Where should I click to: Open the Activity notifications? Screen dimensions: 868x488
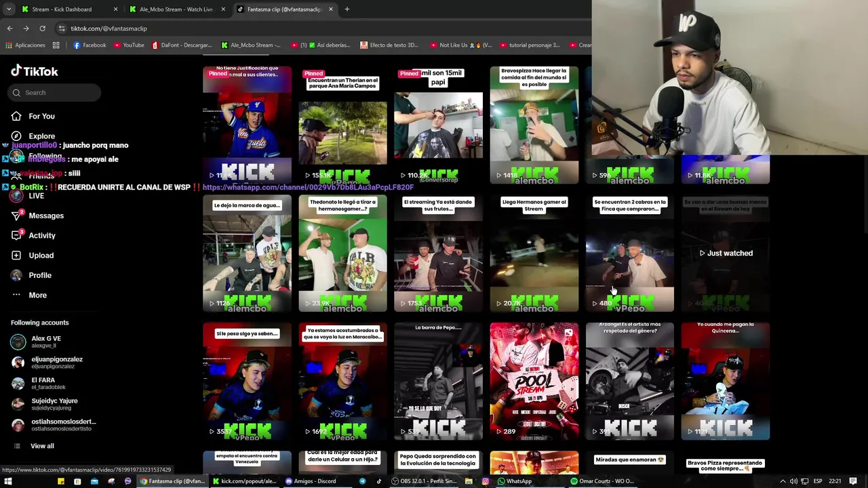point(42,236)
